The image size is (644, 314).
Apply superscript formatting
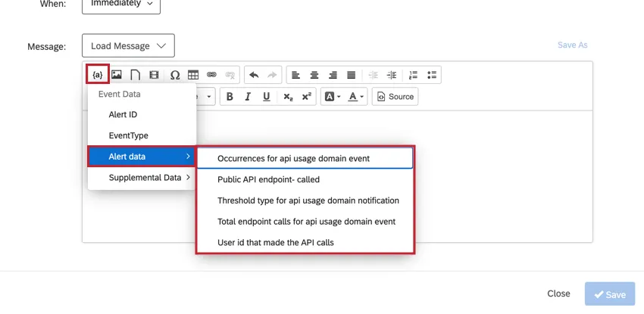coord(306,97)
